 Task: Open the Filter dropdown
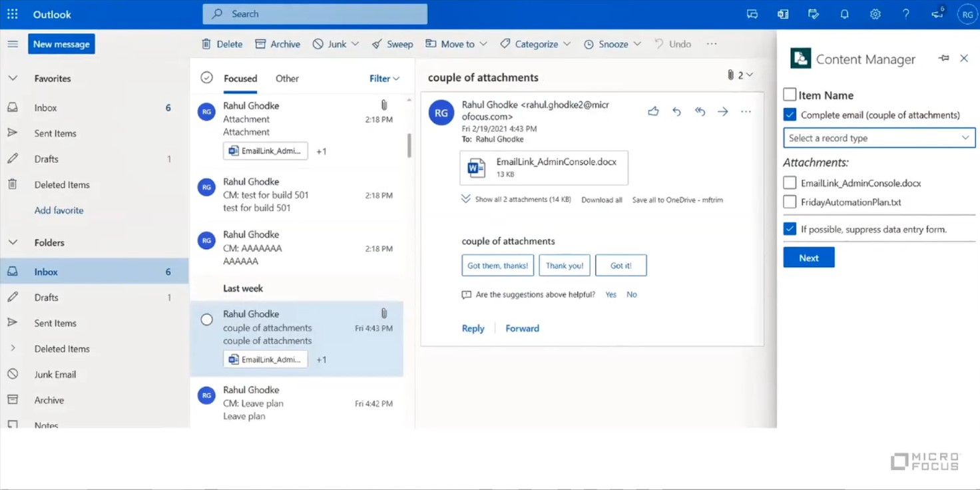click(x=384, y=79)
